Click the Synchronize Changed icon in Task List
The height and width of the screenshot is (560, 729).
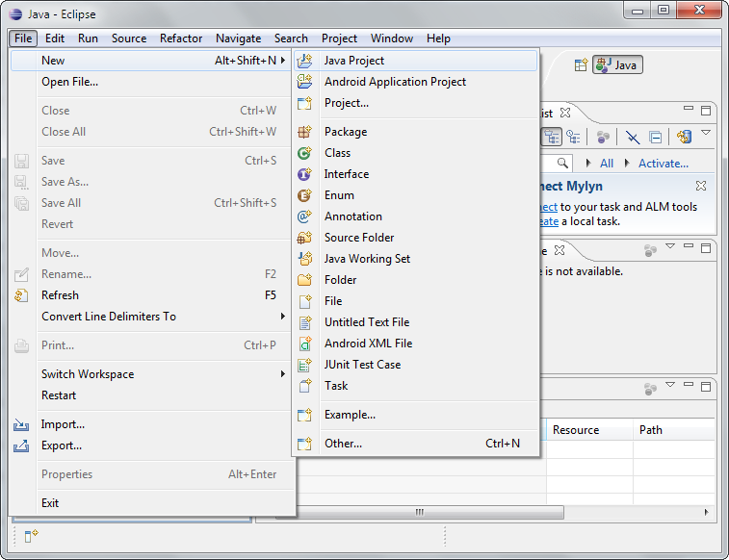[x=685, y=137]
